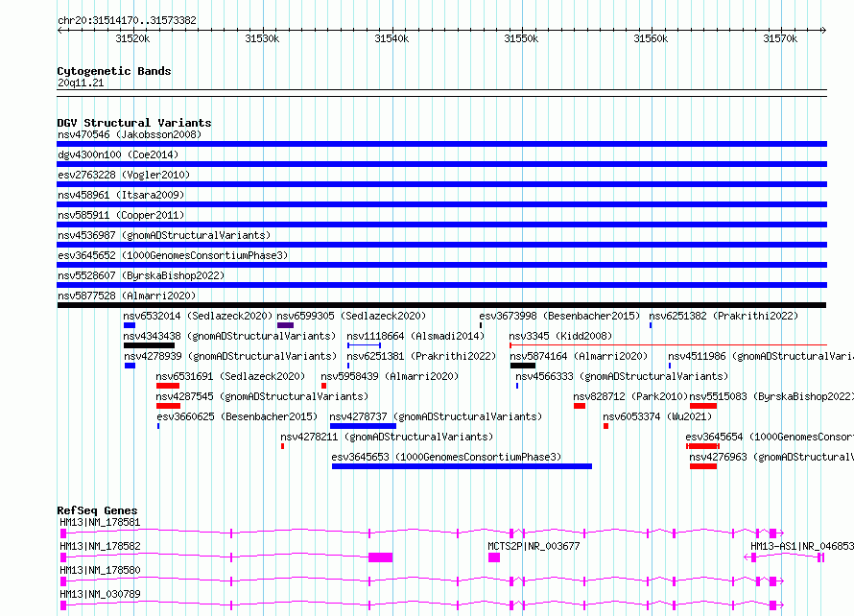Click the MCTS2P magenta exon block

point(494,557)
